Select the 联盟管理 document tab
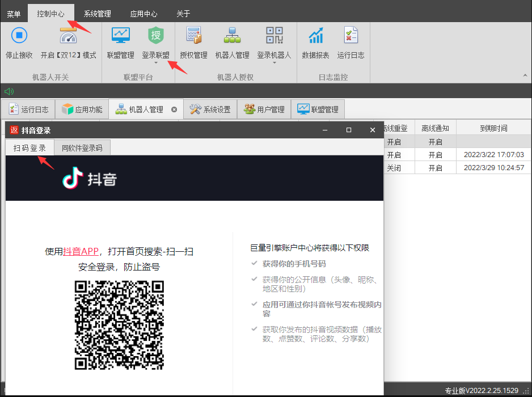 click(x=318, y=109)
